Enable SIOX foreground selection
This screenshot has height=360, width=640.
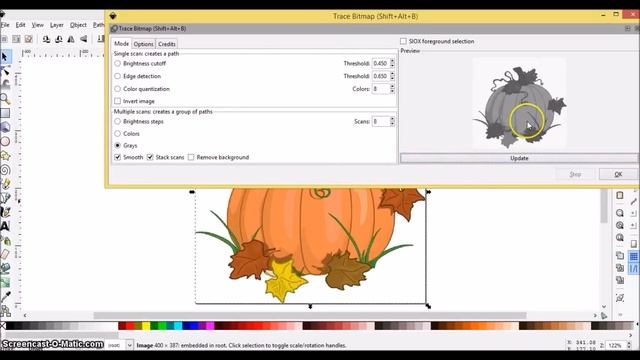pos(403,41)
